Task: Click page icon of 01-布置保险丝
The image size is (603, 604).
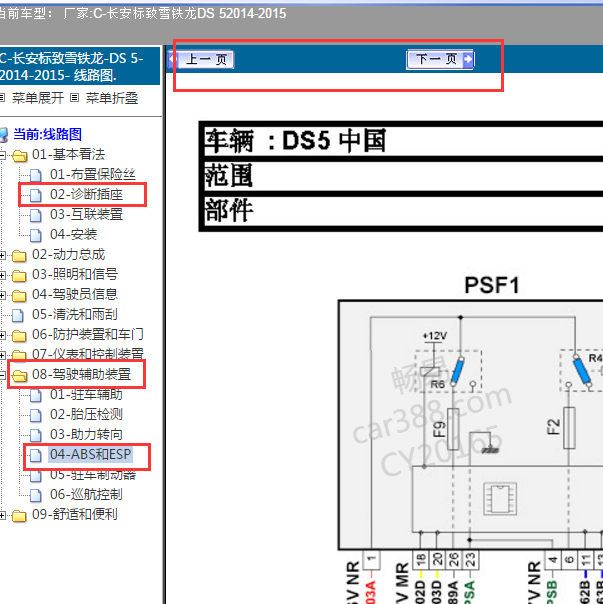Action: [36, 175]
